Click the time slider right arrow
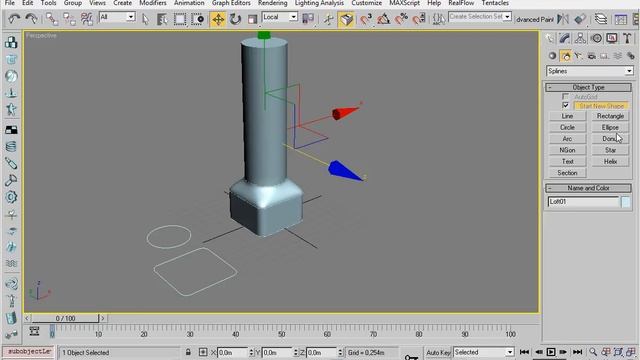This screenshot has width=640, height=360. click(x=103, y=318)
